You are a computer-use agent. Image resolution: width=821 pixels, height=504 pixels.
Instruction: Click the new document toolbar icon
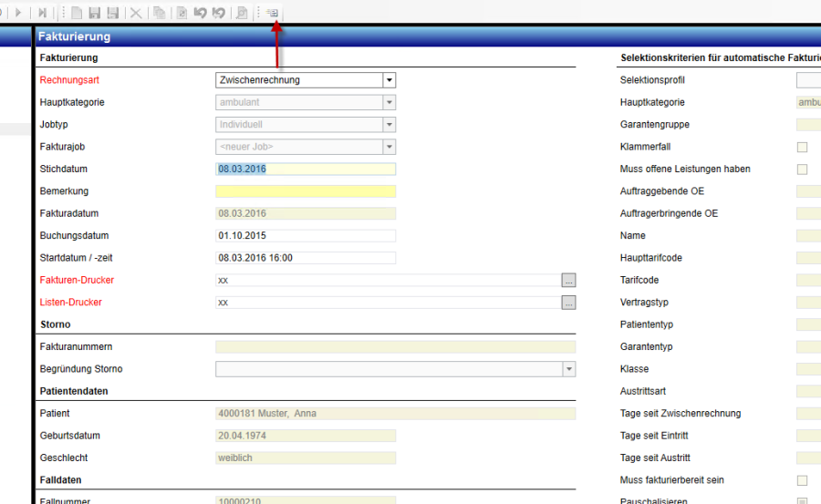77,12
